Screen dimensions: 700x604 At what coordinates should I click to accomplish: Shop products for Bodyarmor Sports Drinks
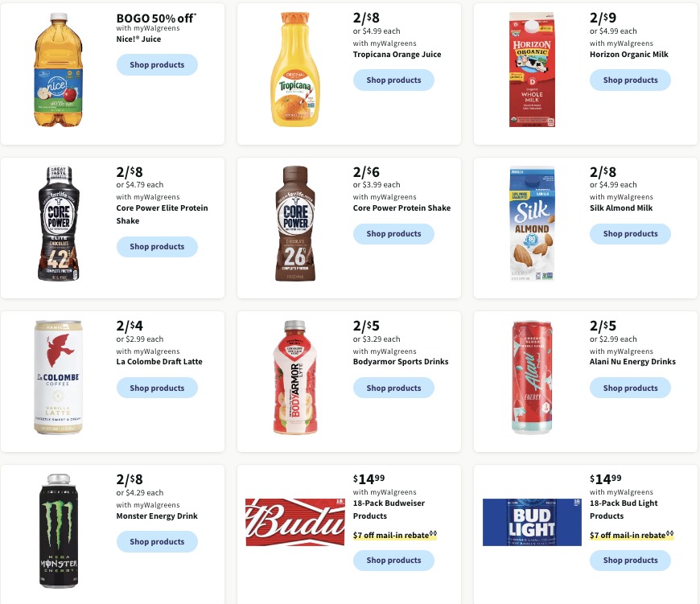pyautogui.click(x=393, y=388)
